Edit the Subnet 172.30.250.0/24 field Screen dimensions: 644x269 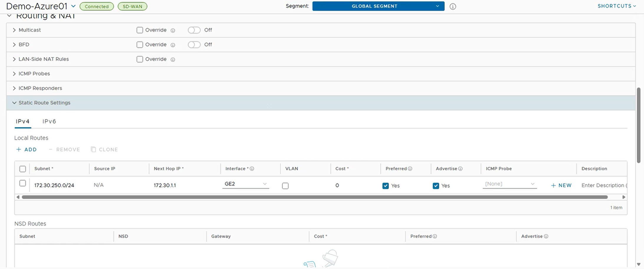tap(54, 186)
